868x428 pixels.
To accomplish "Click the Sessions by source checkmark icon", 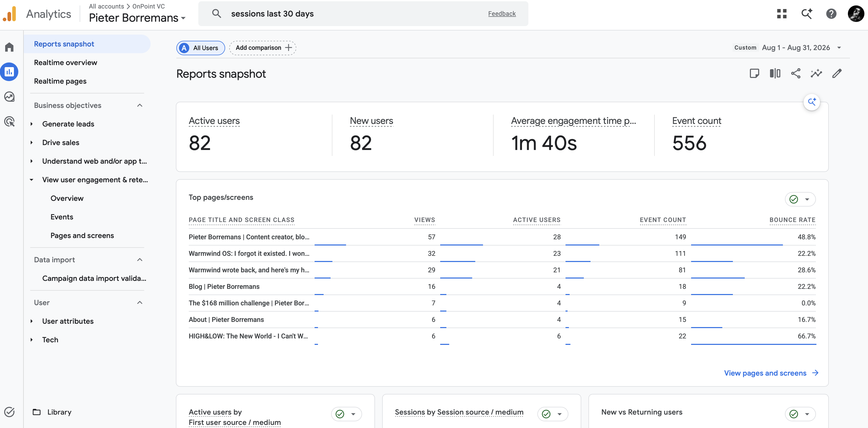I will click(x=546, y=414).
